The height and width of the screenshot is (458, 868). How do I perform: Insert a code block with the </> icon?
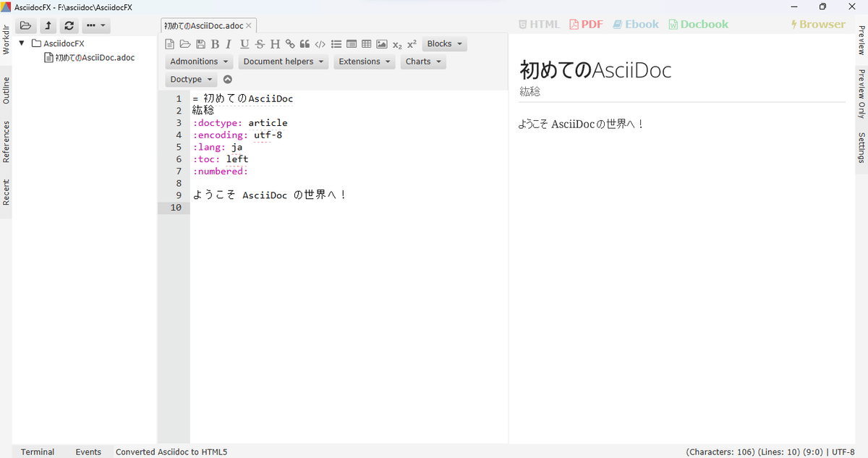320,43
